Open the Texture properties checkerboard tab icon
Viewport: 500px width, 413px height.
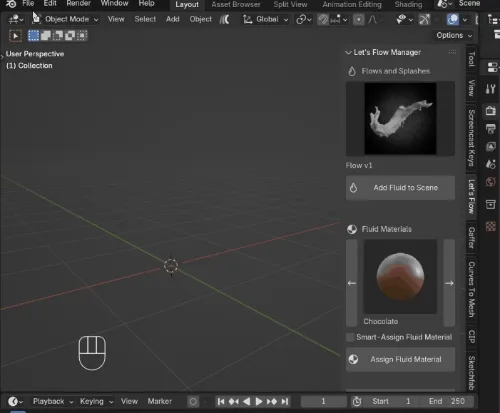pos(490,226)
